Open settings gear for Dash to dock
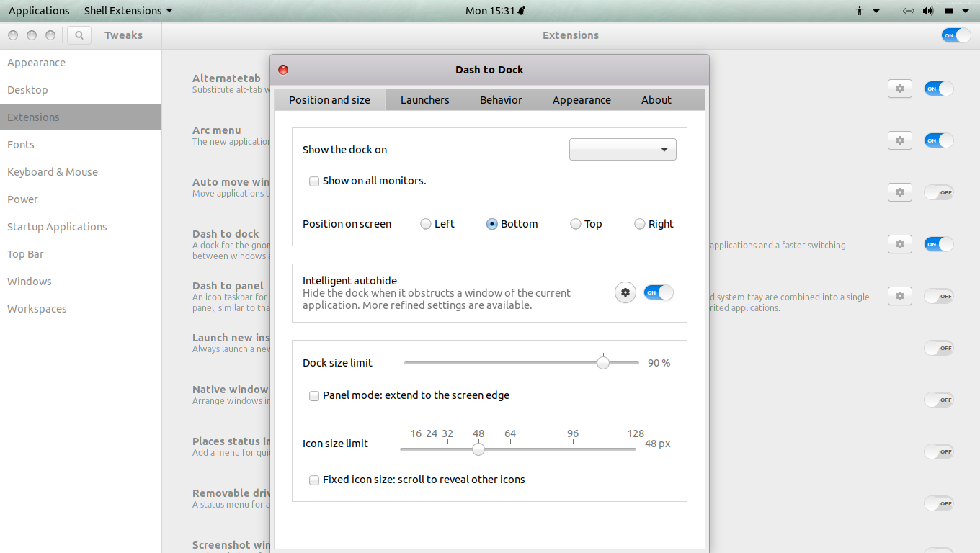 pyautogui.click(x=899, y=244)
